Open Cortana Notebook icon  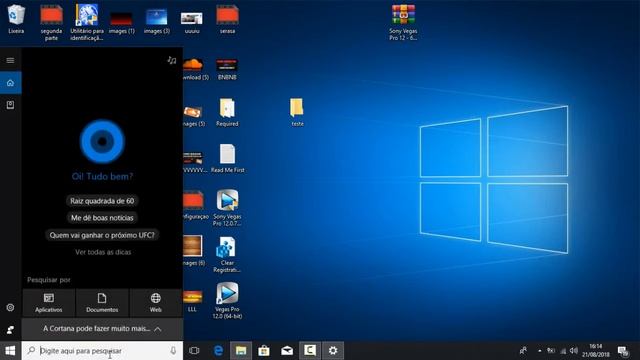(11, 105)
